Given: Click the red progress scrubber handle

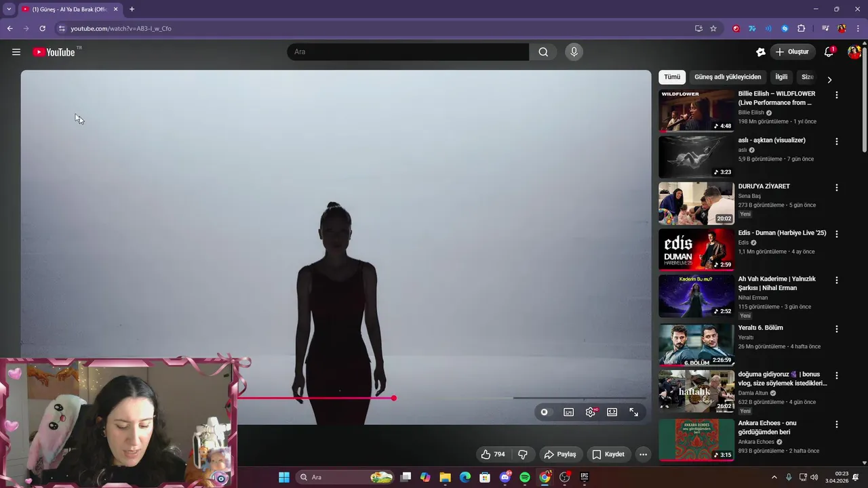Looking at the screenshot, I should tap(394, 398).
